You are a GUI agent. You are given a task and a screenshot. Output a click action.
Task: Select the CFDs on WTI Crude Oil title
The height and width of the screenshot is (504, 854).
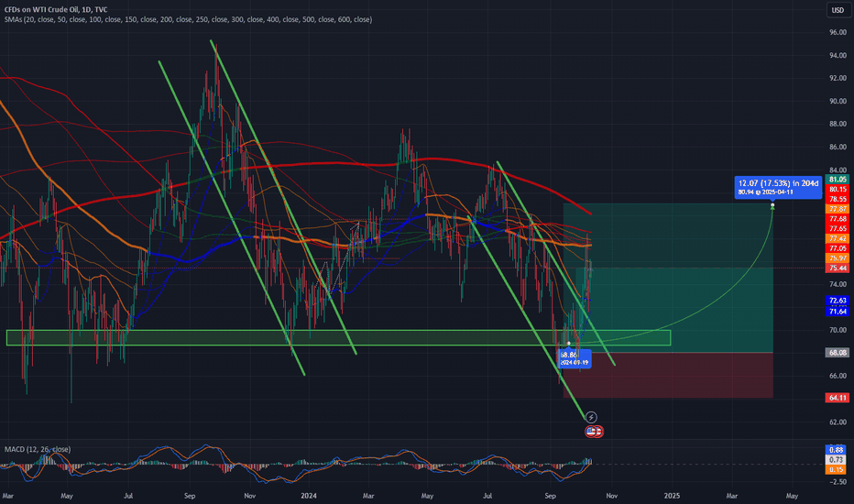(56, 9)
